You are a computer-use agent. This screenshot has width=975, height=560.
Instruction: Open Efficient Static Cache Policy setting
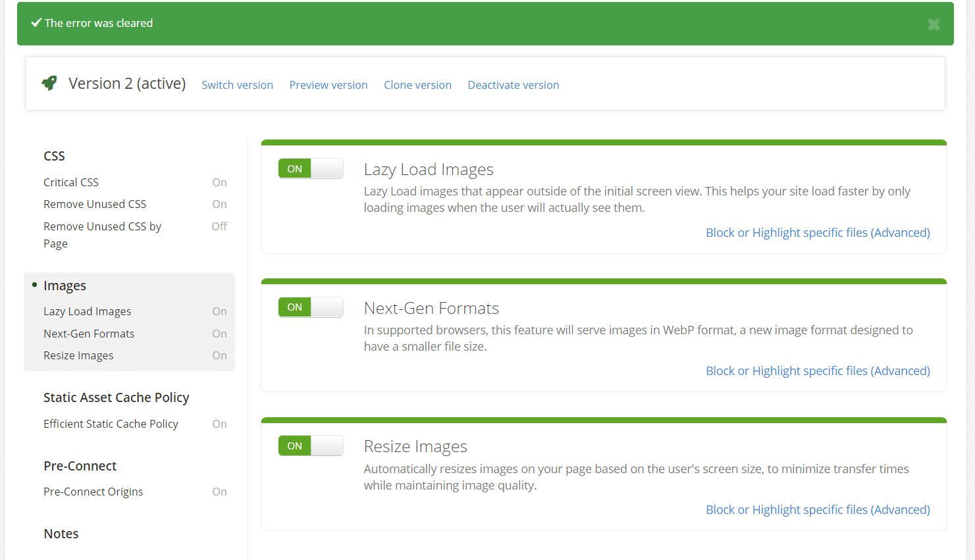(111, 424)
